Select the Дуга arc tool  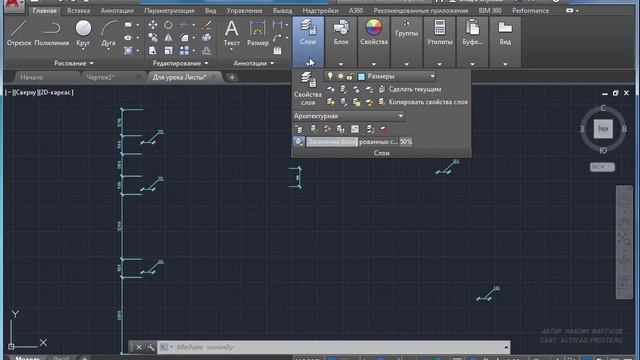click(109, 33)
